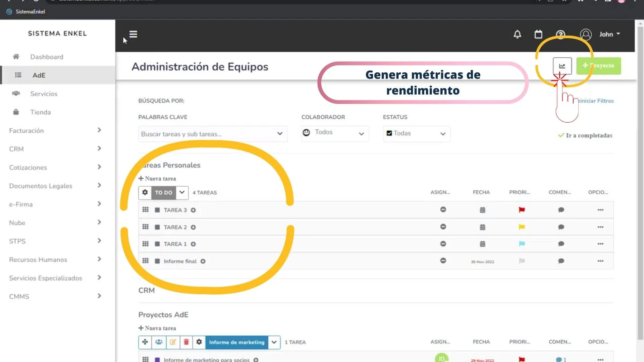Check the checkbox next to TAREA 2
644x362 pixels.
click(x=157, y=227)
